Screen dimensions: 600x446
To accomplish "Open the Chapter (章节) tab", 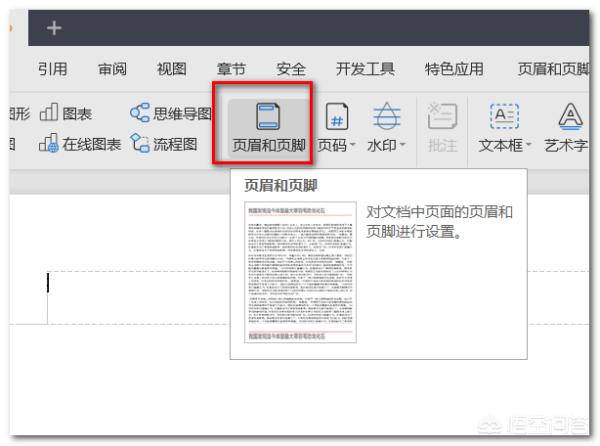I will coord(231,69).
